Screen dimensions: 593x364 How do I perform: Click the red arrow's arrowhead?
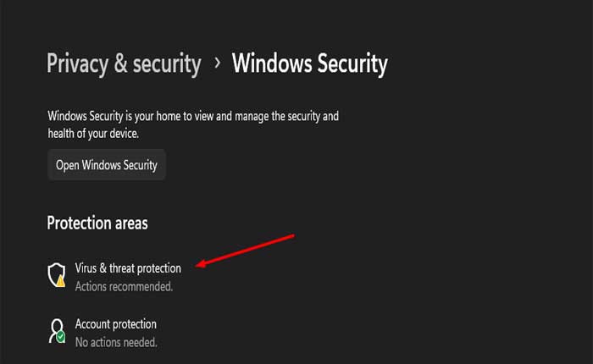point(201,266)
